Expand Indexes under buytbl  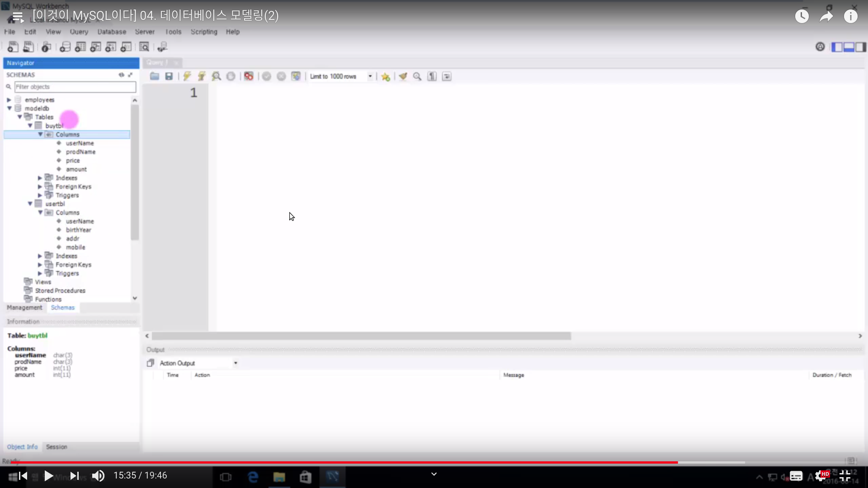pos(40,178)
